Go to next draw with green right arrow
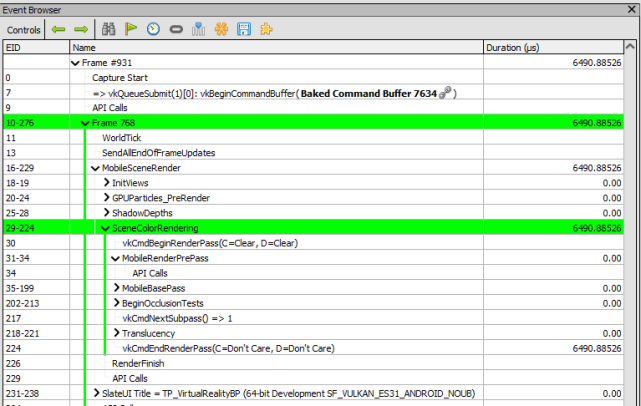This screenshot has height=406, width=641. pyautogui.click(x=81, y=29)
